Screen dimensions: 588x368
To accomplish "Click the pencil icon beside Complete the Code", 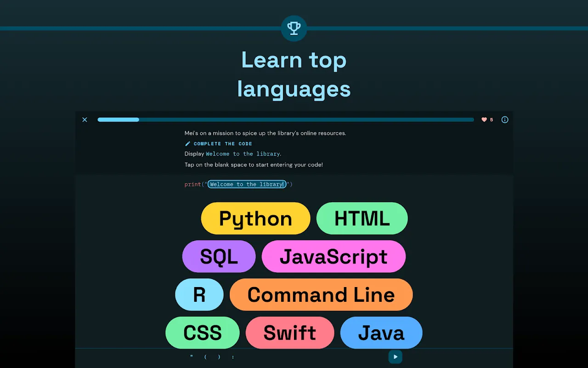I will tap(187, 144).
